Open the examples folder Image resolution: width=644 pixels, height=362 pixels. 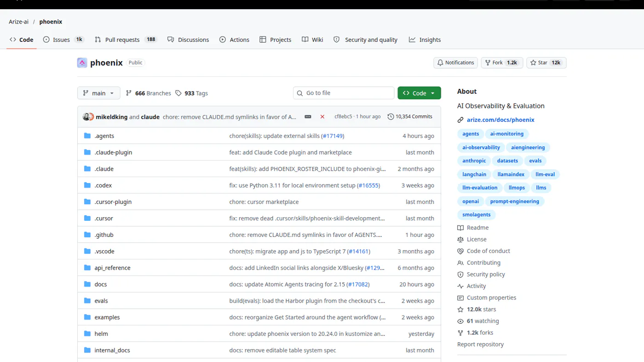107,317
